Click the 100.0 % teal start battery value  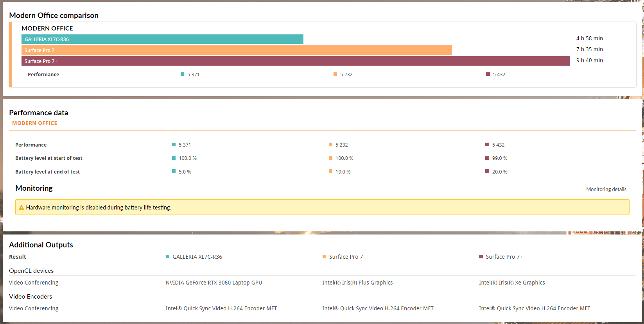click(x=188, y=158)
